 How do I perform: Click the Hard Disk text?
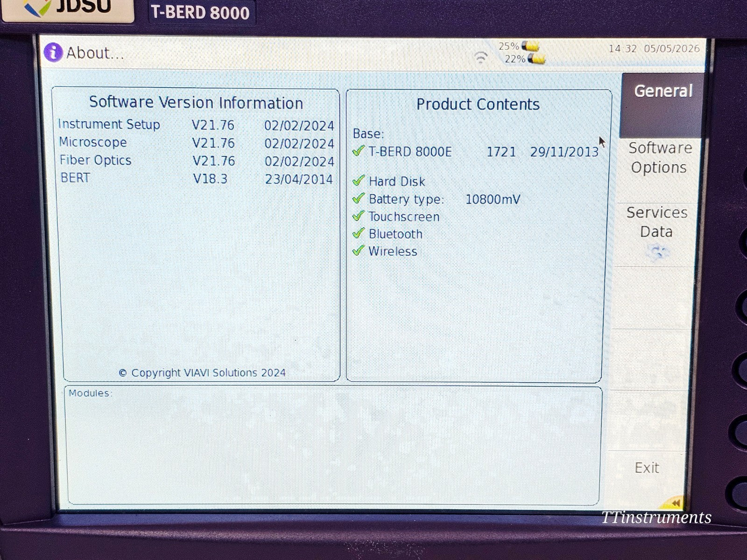[397, 182]
